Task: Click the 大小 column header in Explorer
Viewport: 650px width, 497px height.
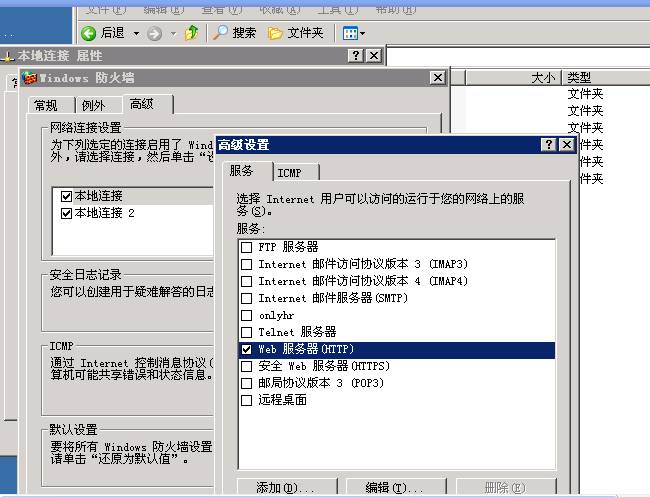Action: pos(514,78)
